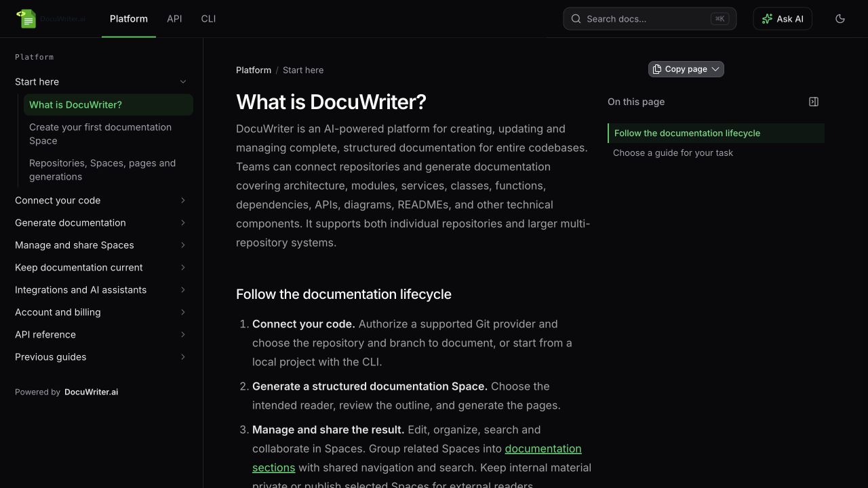Click Generate documentation label

click(71, 223)
